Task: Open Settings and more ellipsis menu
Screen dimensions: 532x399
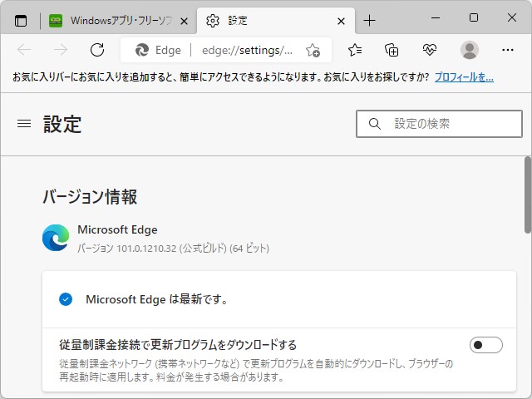Action: (508, 50)
